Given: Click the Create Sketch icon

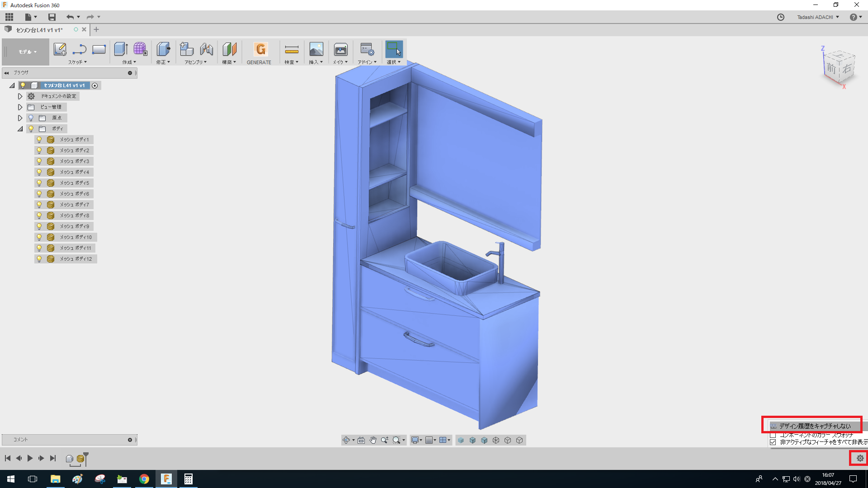Looking at the screenshot, I should [60, 49].
